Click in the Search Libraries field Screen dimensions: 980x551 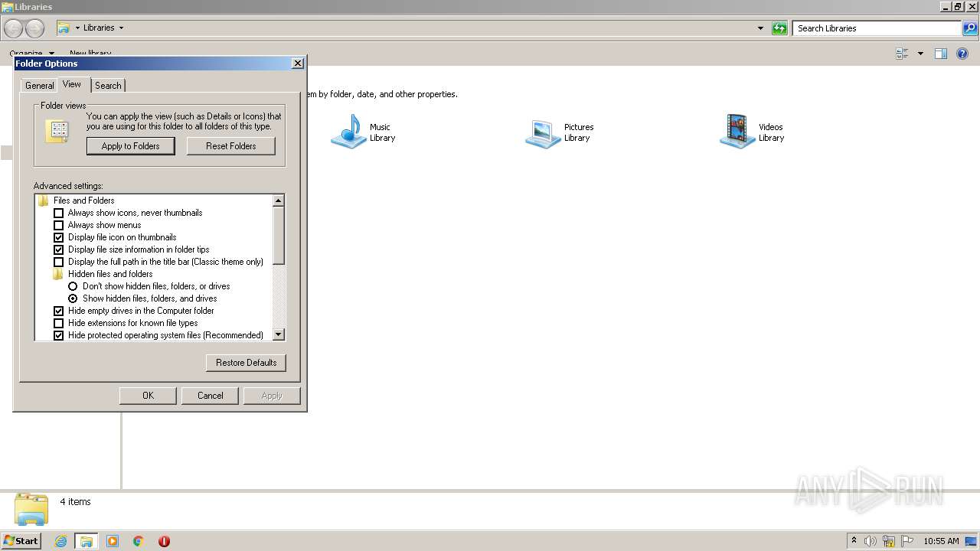[x=877, y=28]
